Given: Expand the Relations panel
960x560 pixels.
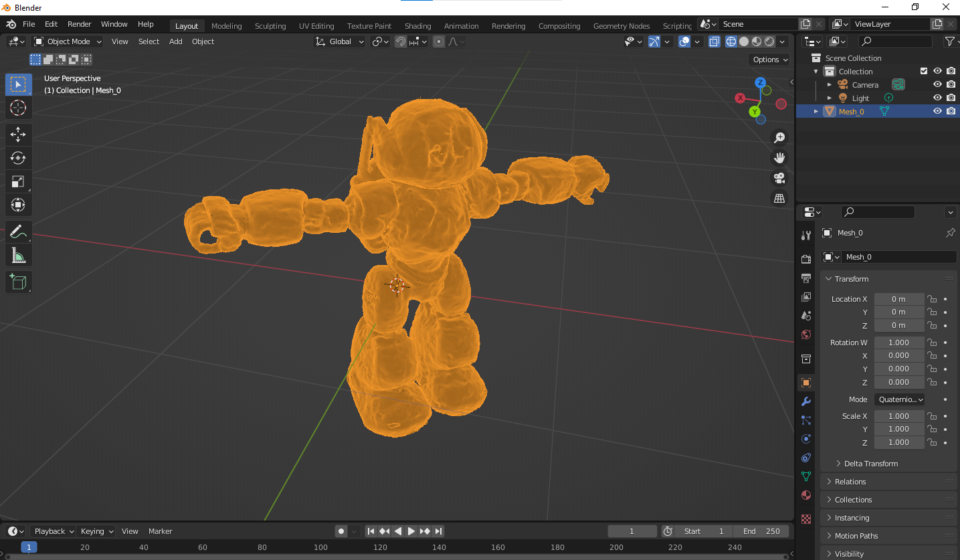Looking at the screenshot, I should 850,482.
